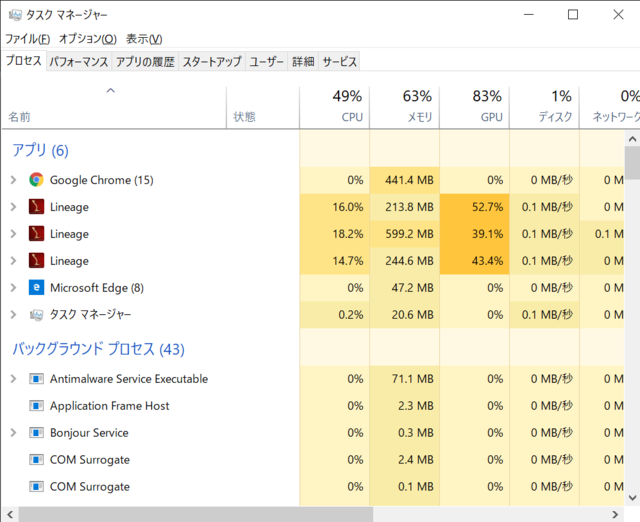Screen dimensions: 640x522
Task: Click the horizontal scrollbar thumb
Action: coord(196,514)
